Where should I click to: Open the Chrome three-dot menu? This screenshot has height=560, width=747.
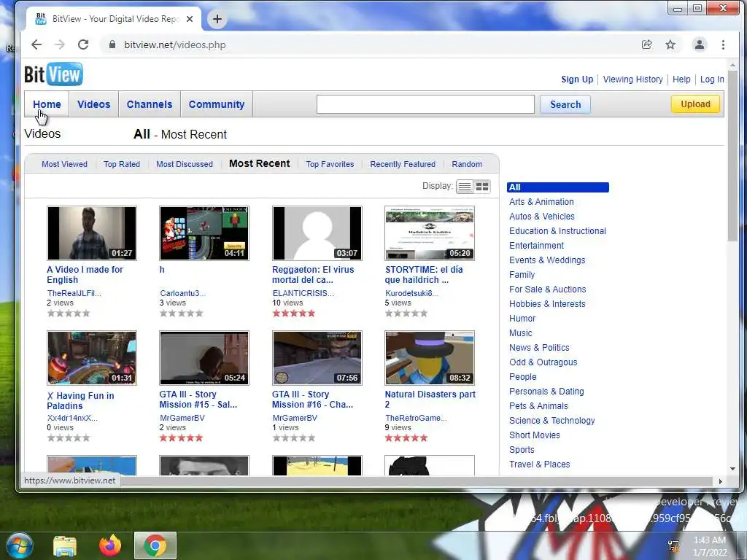point(723,44)
